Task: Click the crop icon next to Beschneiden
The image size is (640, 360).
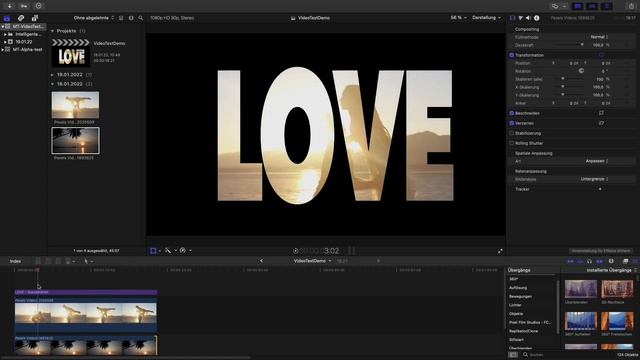Action: click(x=601, y=113)
